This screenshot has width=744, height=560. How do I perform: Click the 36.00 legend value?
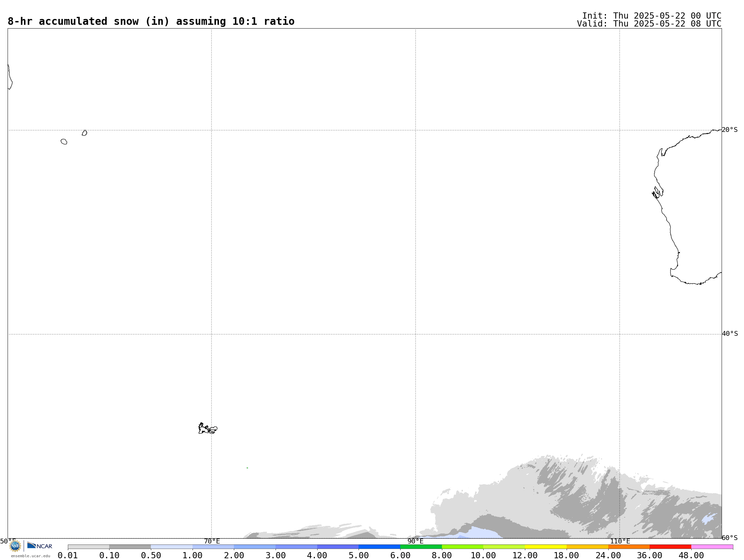coord(650,556)
